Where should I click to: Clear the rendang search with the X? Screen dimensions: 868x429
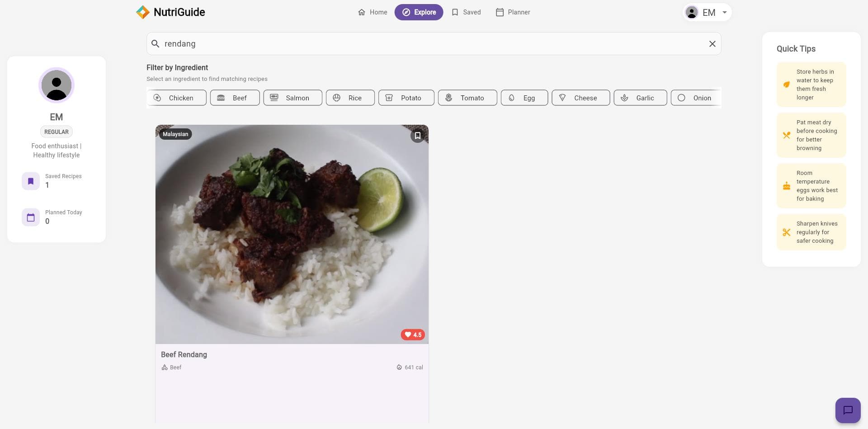(712, 43)
